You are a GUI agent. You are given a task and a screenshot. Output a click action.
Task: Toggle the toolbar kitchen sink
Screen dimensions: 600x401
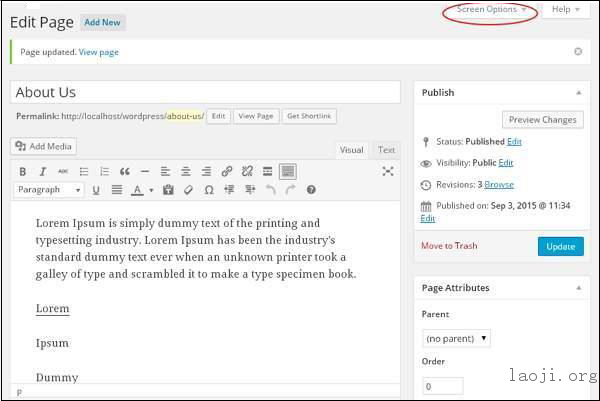tap(288, 171)
